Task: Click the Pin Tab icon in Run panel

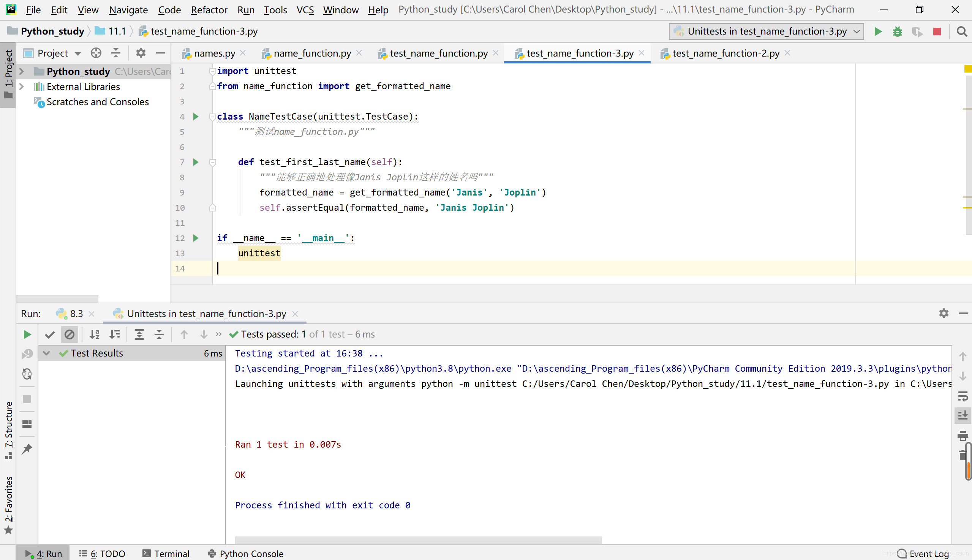Action: 27,449
